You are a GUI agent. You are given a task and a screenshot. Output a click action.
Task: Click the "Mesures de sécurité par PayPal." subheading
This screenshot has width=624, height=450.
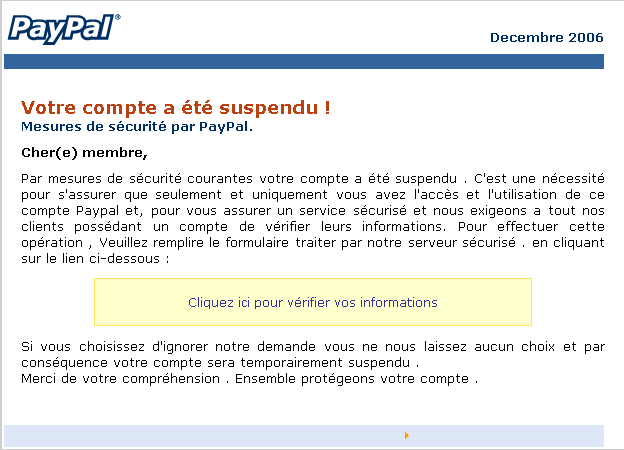(137, 127)
